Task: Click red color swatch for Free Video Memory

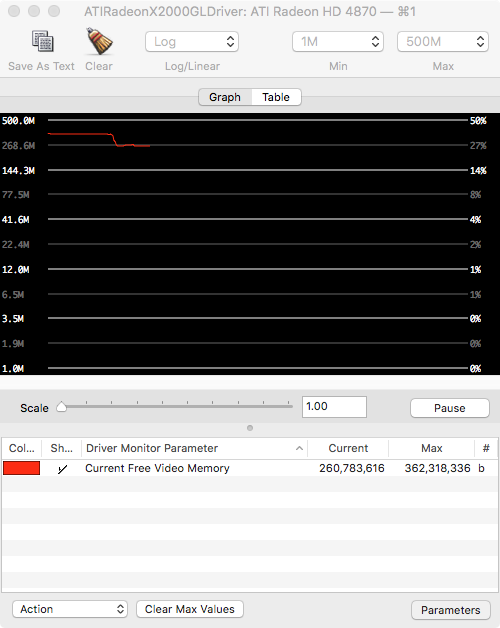Action: click(22, 468)
